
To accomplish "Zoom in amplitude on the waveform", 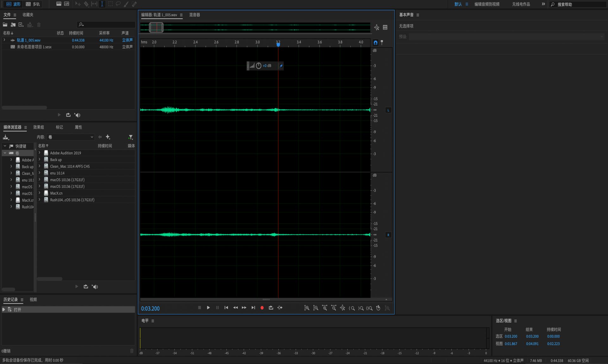I will [307, 308].
